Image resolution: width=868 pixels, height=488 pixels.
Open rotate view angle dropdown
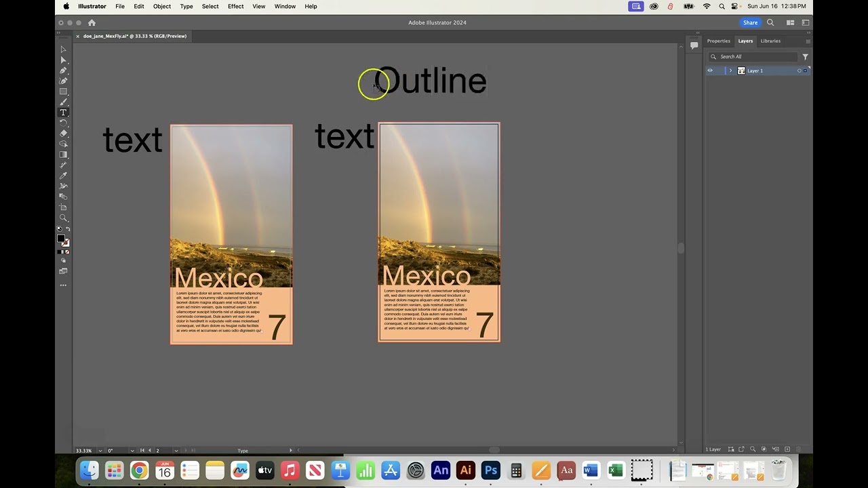pyautogui.click(x=132, y=450)
